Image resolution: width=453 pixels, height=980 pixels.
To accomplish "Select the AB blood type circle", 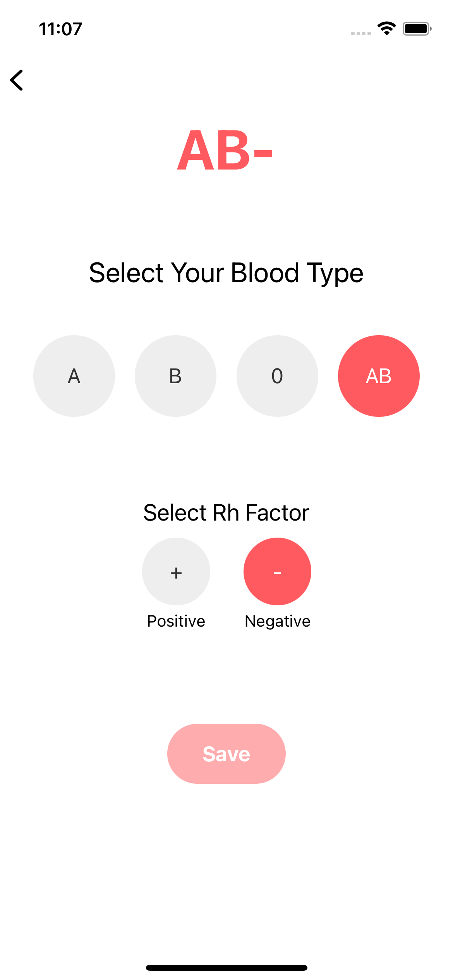I will tap(379, 376).
